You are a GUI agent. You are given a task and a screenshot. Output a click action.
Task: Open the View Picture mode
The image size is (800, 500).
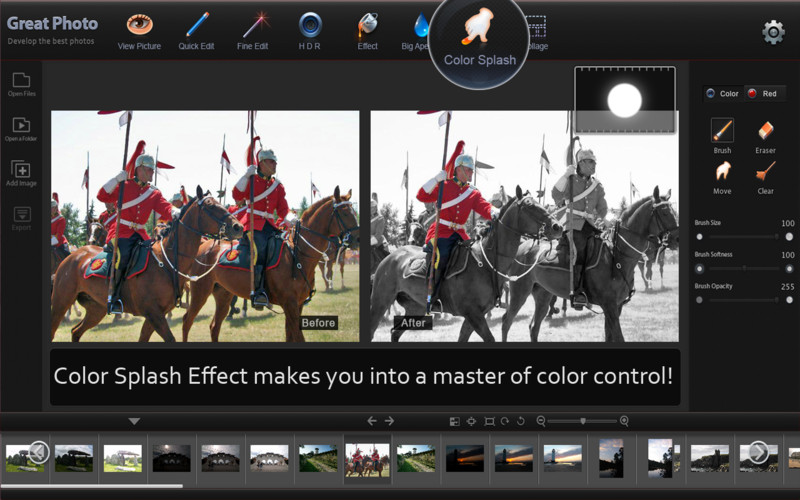pos(139,32)
